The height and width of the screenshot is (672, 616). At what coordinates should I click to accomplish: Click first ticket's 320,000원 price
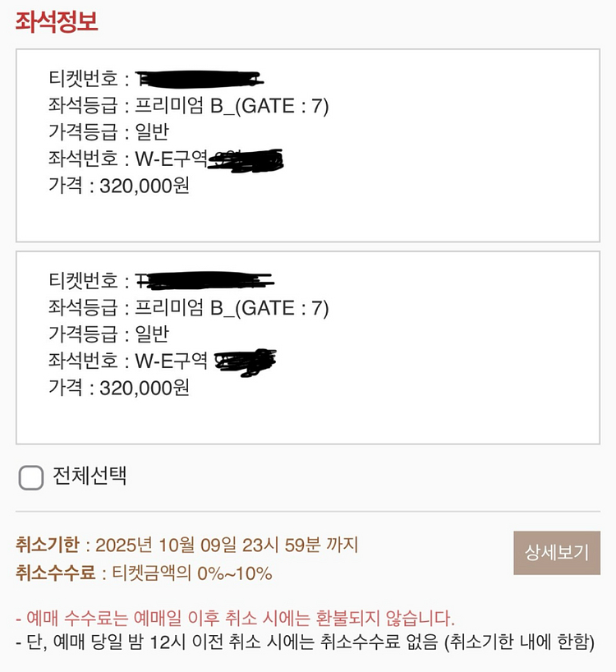(x=145, y=185)
